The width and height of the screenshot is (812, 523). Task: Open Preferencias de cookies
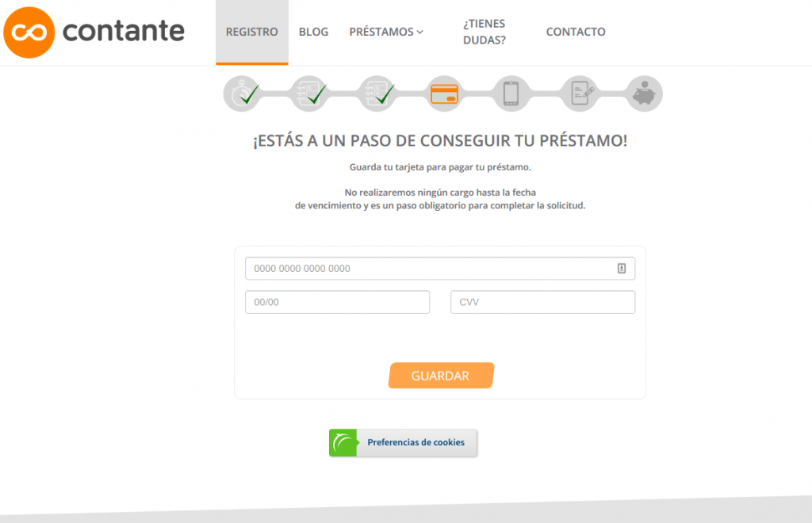click(x=404, y=443)
